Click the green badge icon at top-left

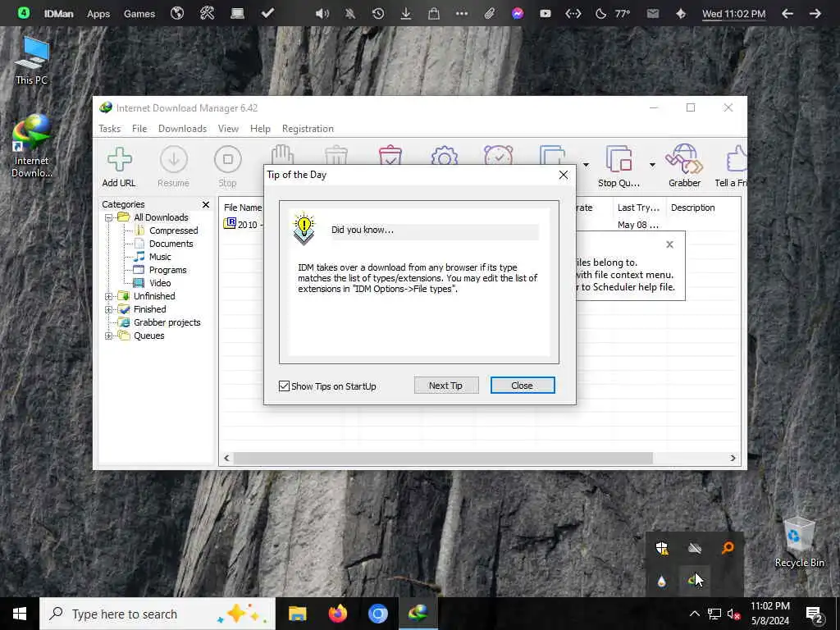[x=24, y=13]
